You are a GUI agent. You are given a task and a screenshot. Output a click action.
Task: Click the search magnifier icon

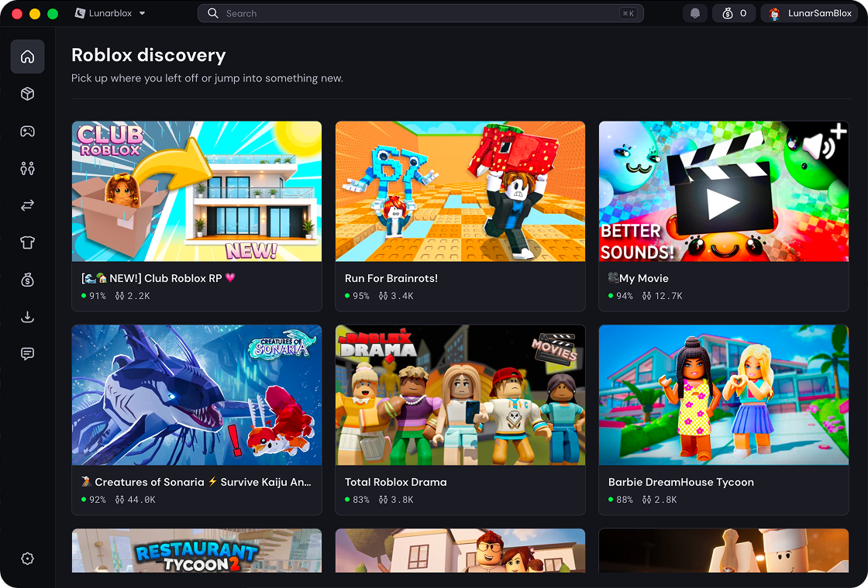[213, 13]
